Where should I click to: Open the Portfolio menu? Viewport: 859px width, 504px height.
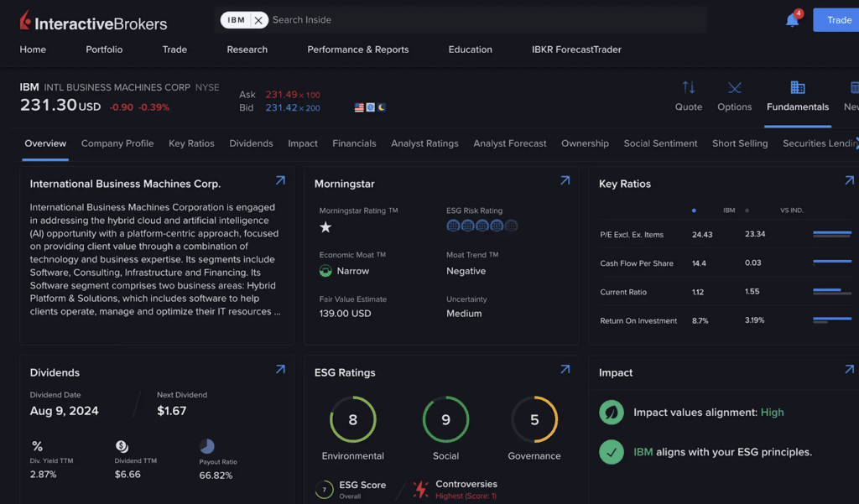(104, 49)
